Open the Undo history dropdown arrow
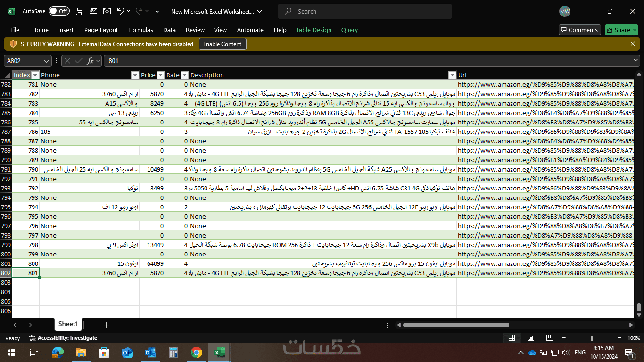This screenshot has width=644, height=362. click(128, 11)
